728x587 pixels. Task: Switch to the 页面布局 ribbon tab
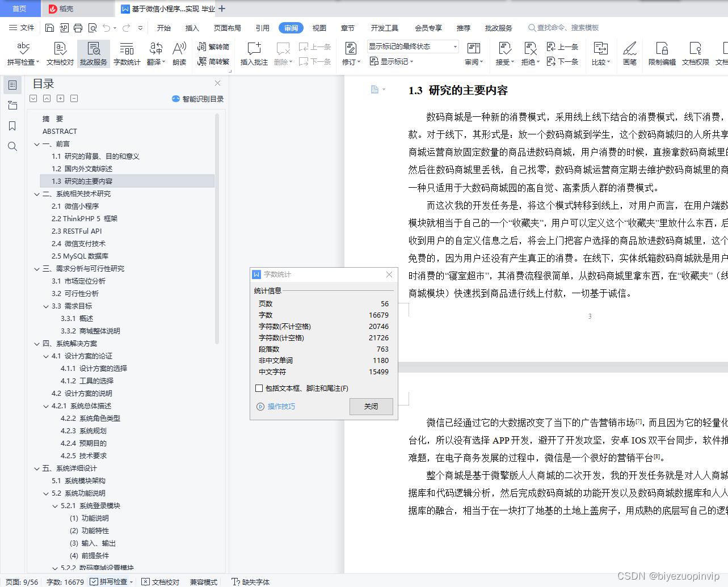pos(228,28)
